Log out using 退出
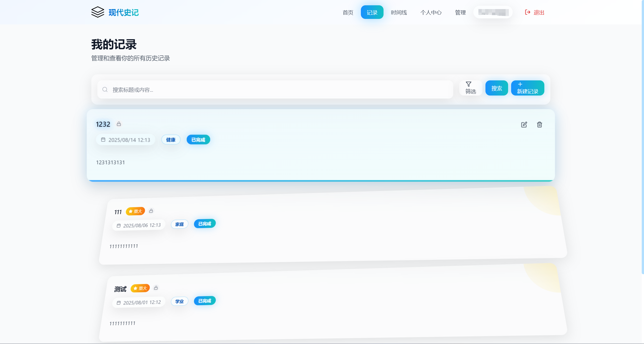The height and width of the screenshot is (344, 644). pos(535,12)
